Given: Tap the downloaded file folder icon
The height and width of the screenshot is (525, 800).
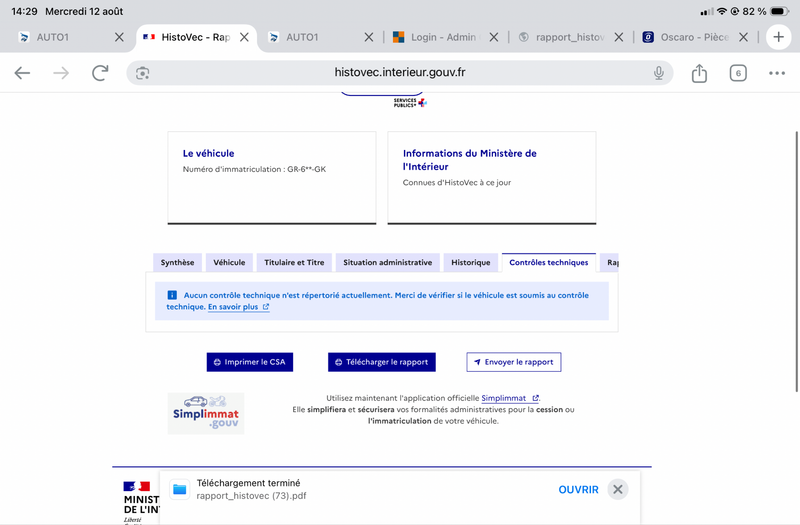Looking at the screenshot, I should click(x=180, y=489).
